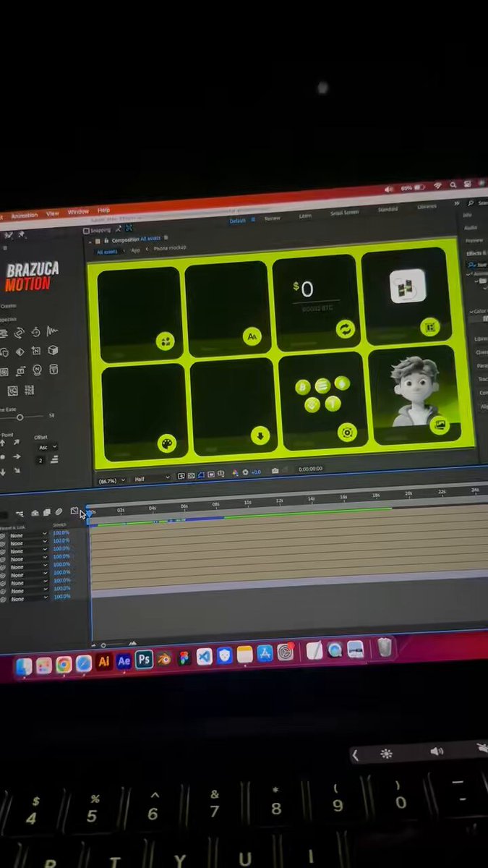
Task: Open Illustrator from the dock
Action: [x=103, y=661]
